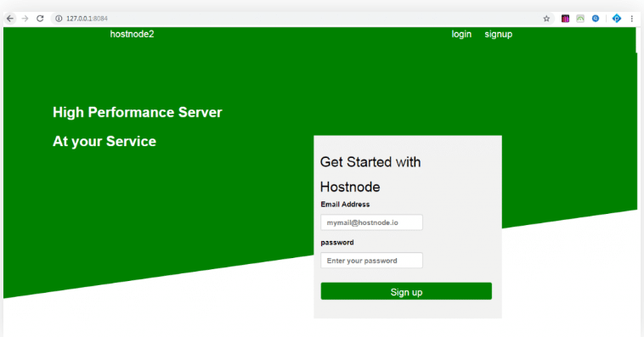This screenshot has height=337, width=644.
Task: Click the Email Address input field
Action: pos(371,222)
